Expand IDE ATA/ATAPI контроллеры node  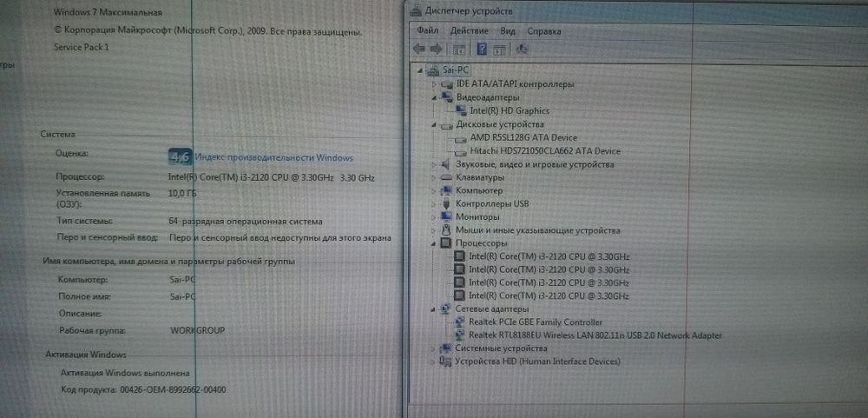(434, 84)
